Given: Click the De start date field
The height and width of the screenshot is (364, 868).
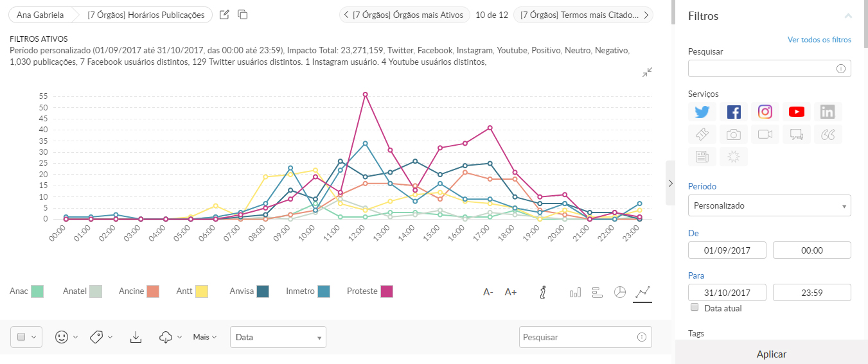Looking at the screenshot, I should 727,250.
